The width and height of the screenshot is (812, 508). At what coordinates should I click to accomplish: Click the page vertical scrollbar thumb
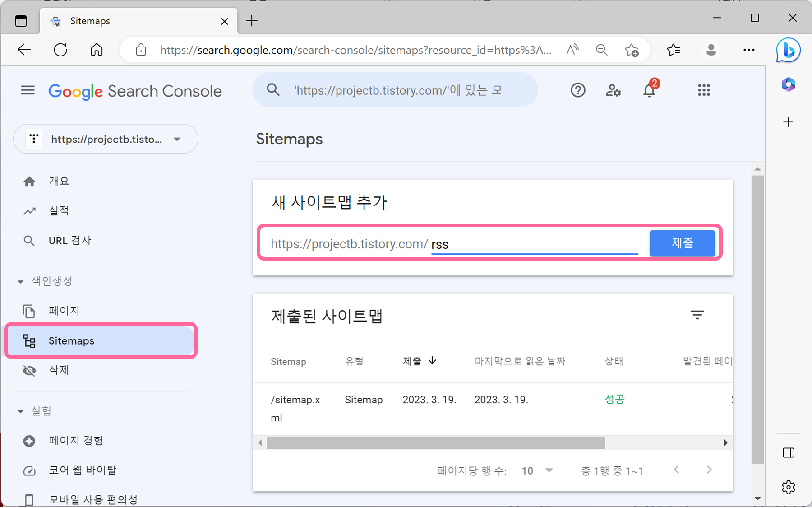point(757,320)
